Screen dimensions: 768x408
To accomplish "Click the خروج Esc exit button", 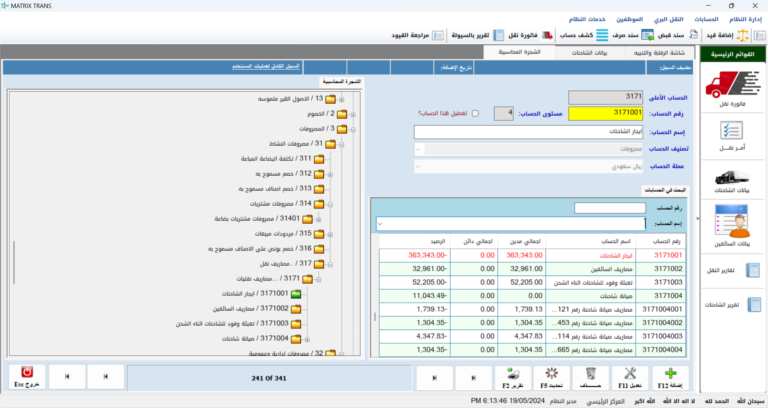I will [27, 377].
